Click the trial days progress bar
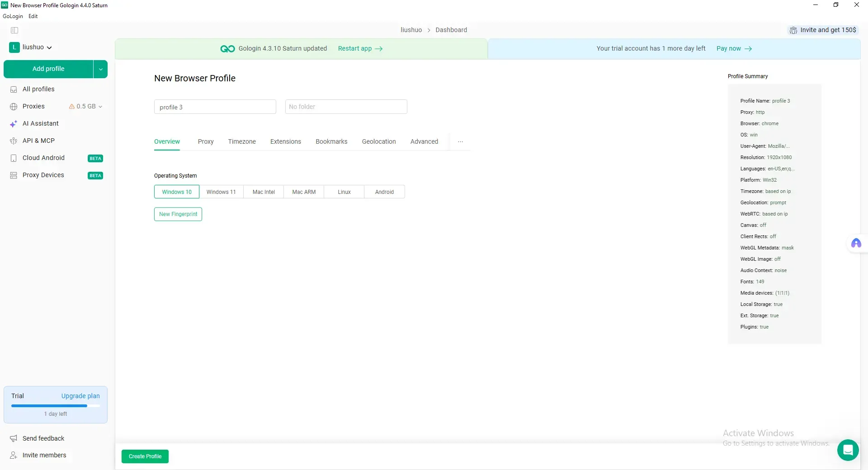868x470 pixels. coord(56,406)
